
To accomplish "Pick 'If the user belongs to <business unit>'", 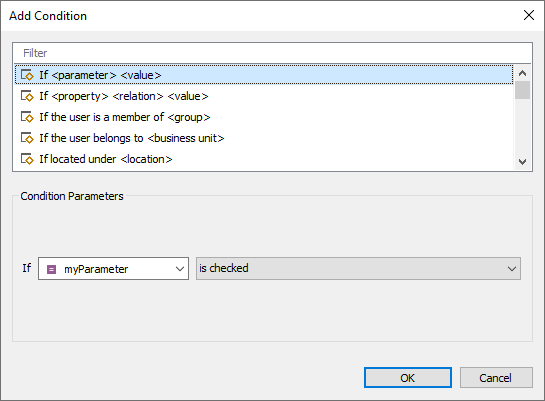I will tap(264, 138).
